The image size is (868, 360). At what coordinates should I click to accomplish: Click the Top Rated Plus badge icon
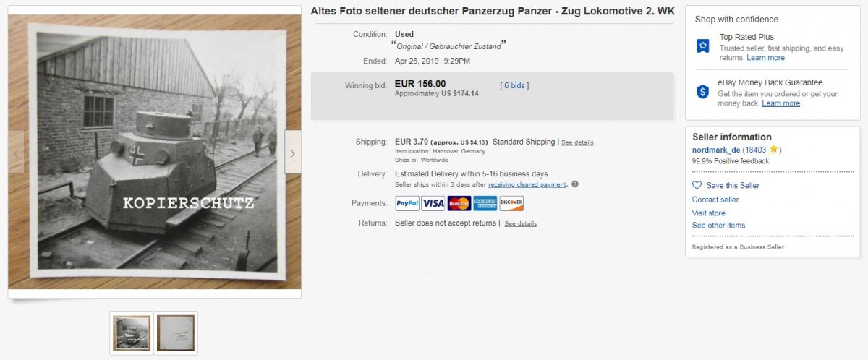[702, 46]
